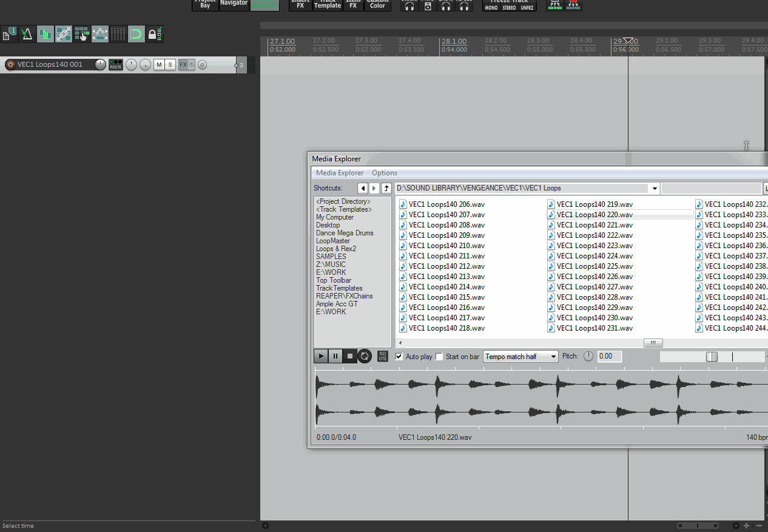Enable the Start on bar checkbox
The height and width of the screenshot is (532, 768).
[x=440, y=357]
